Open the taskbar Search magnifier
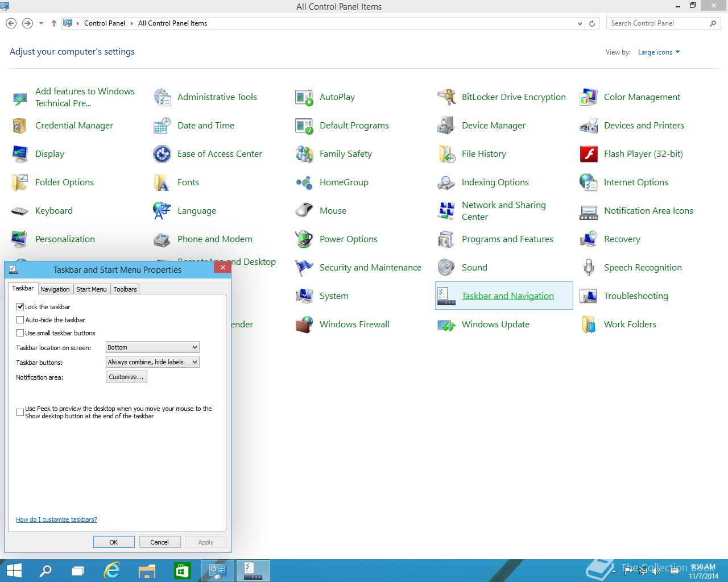 pyautogui.click(x=45, y=571)
